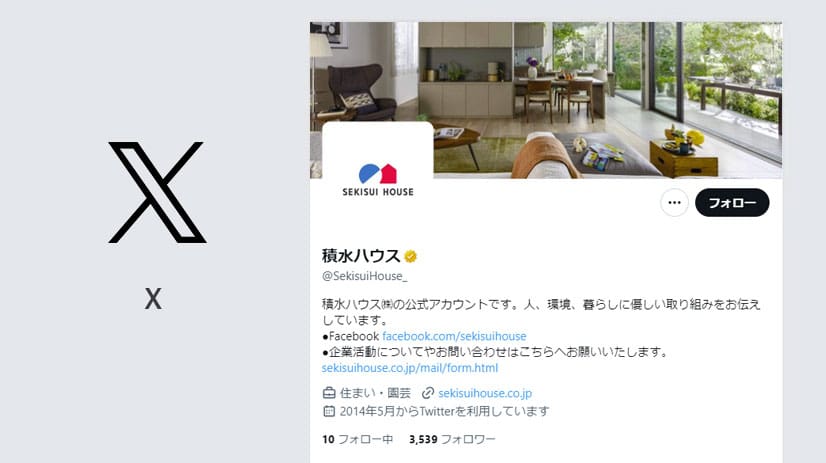
Task: Open the sekisuihouse.co.jp/mail/form.html link
Action: [x=410, y=368]
